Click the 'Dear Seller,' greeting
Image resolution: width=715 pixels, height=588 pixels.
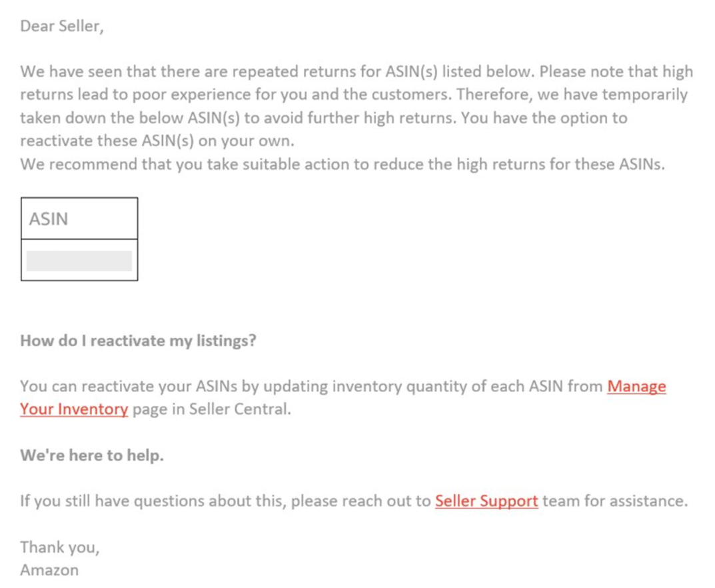pos(62,27)
